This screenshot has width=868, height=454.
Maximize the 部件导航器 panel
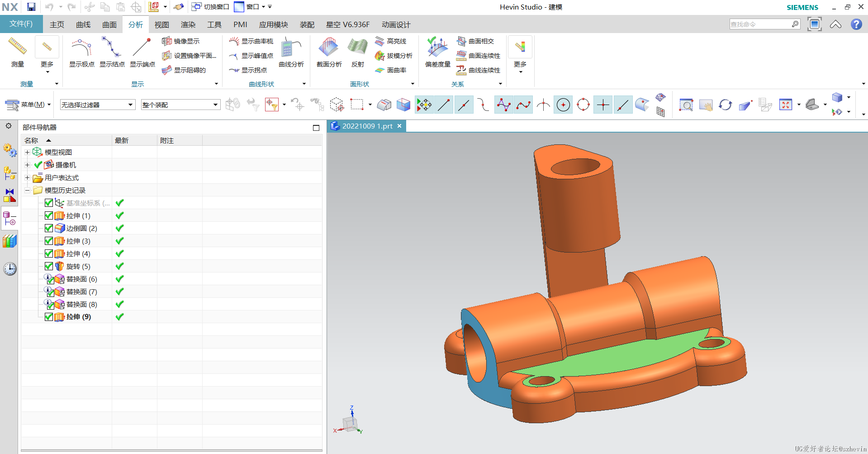[x=316, y=128]
